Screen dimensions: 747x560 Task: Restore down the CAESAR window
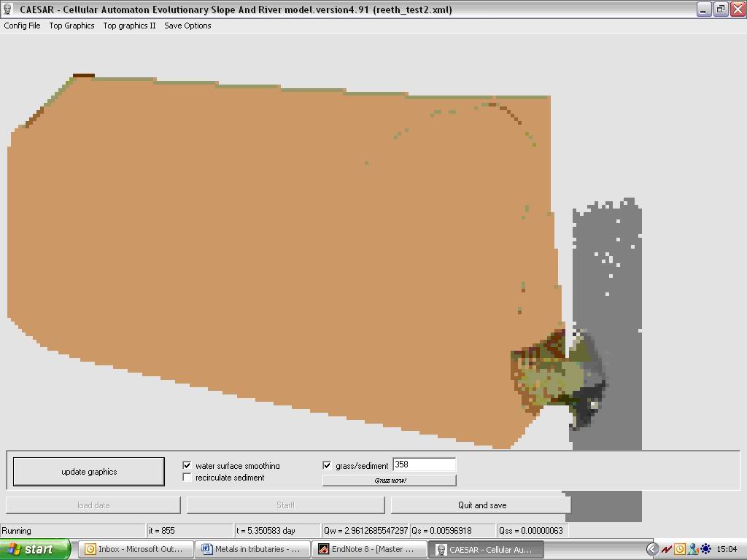point(720,9)
